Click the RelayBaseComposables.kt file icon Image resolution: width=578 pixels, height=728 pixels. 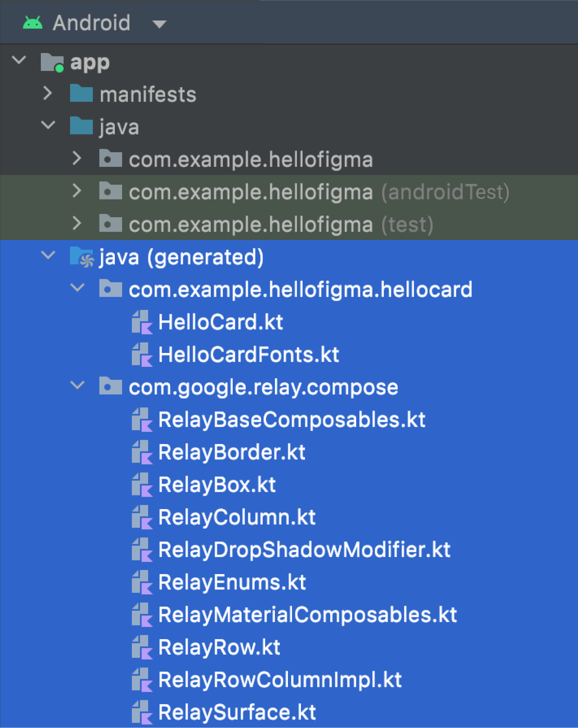142,419
